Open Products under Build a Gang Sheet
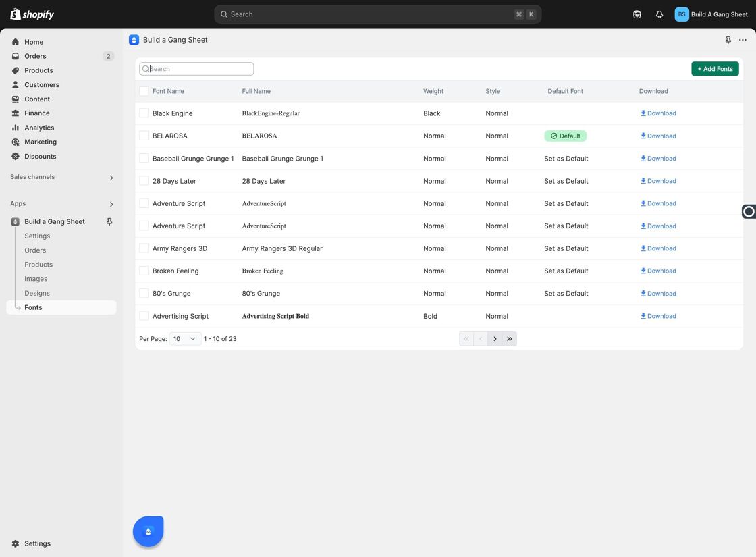 (38, 264)
